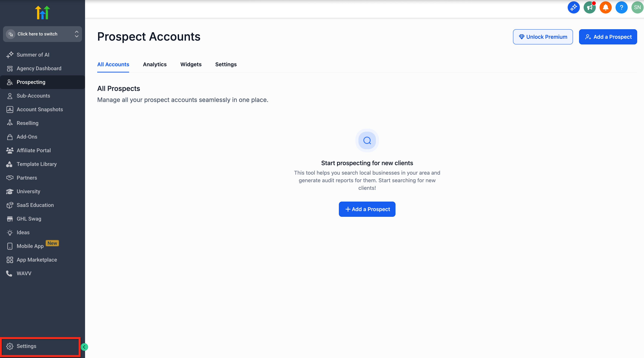Open the green megaphone announcements icon
644x358 pixels.
589,8
